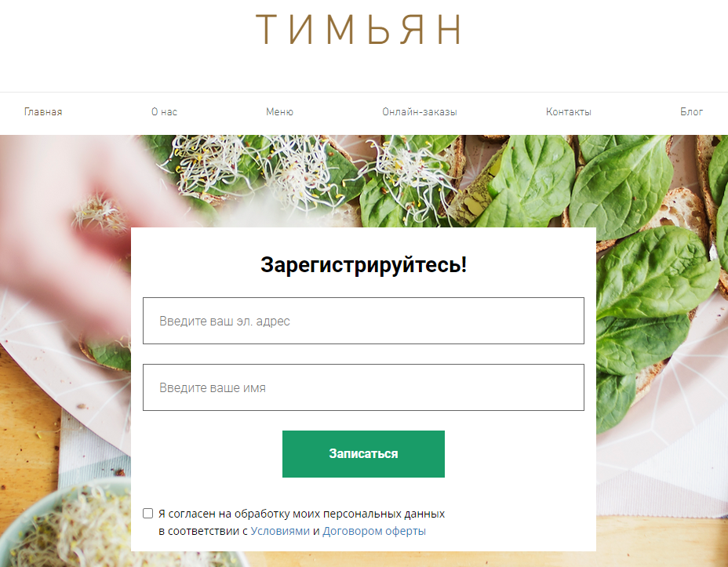Click into the name input field

[363, 387]
